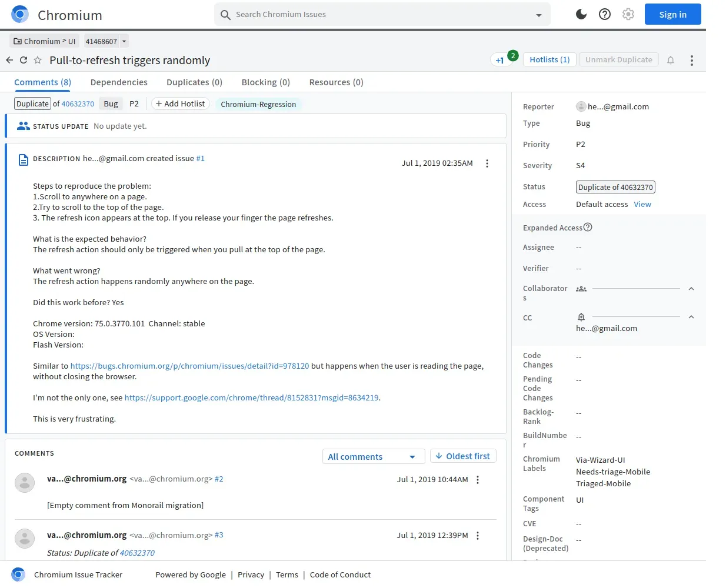This screenshot has width=726, height=588.
Task: Switch to the Blocking (0) tab
Action: tap(266, 82)
